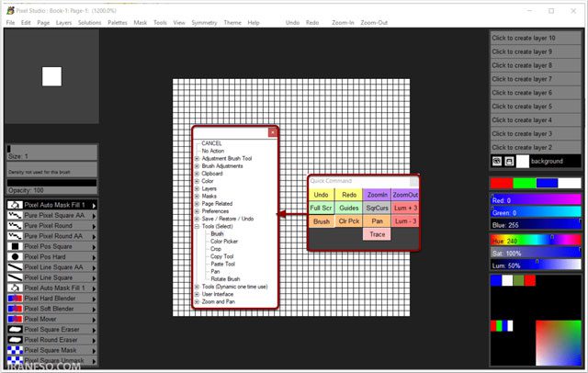Select the Pure Pixel Round brush icon
Screen dimensions: 588x373
click(x=15, y=226)
